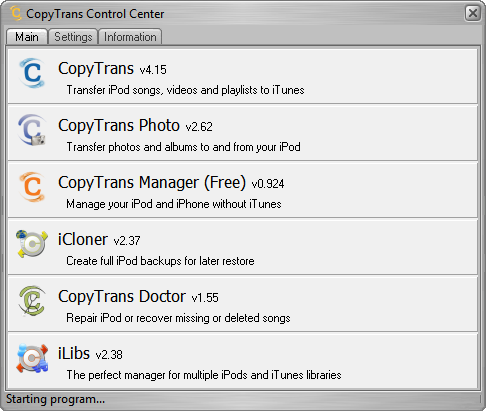The height and width of the screenshot is (411, 486).
Task: Click 'Manage your iPod and iPhone without iTunes'
Action: (x=174, y=204)
